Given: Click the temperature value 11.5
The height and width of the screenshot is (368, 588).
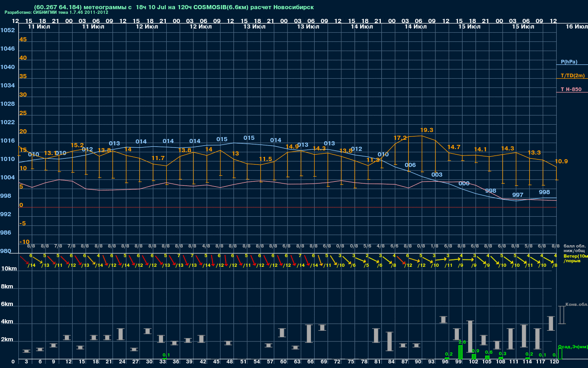Looking at the screenshot, I should [x=266, y=159].
